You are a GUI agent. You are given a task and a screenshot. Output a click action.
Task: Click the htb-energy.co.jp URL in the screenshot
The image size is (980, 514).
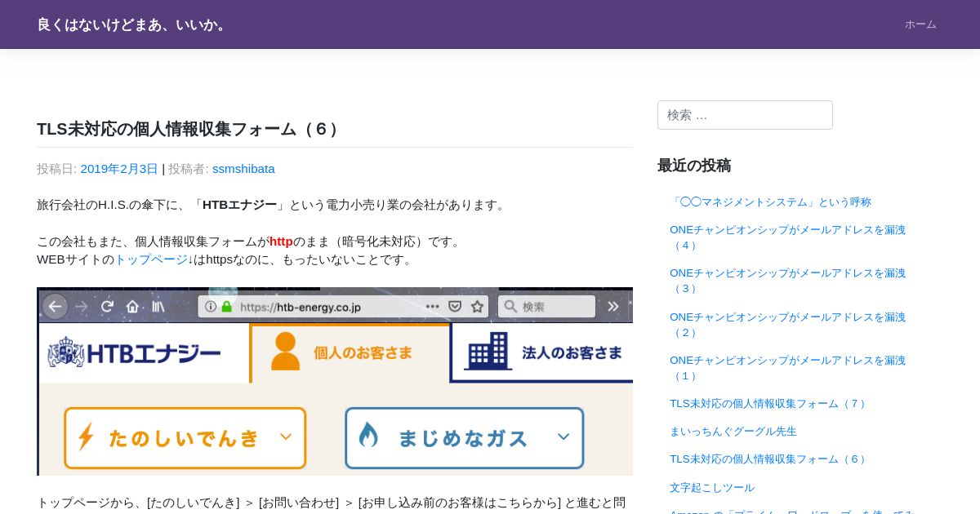pyautogui.click(x=301, y=307)
